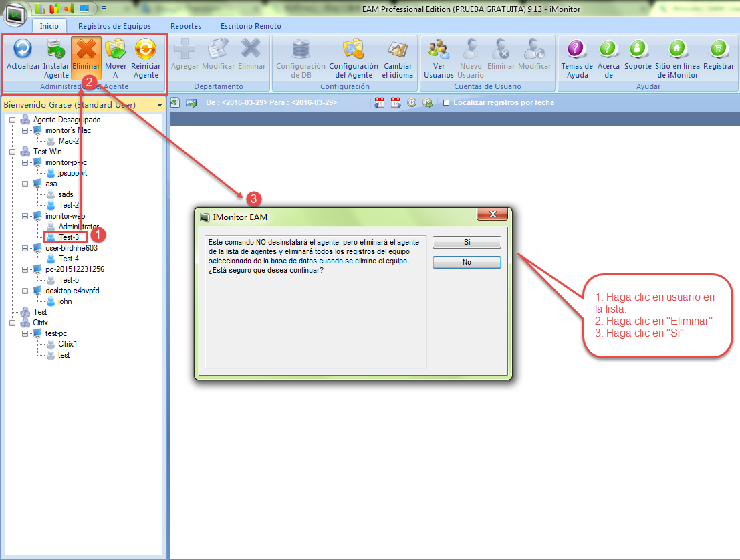Click the Cambiar el idioma icon
The width and height of the screenshot is (740, 560).
(x=397, y=49)
